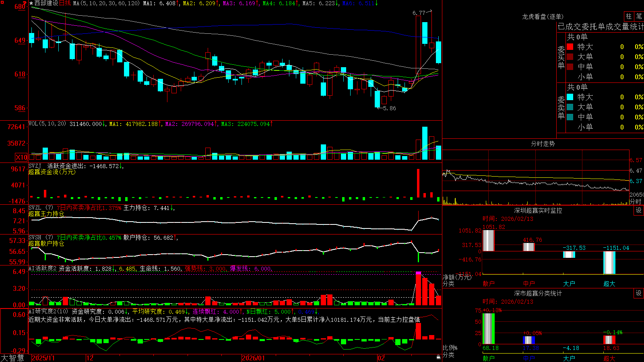Image resolution: width=644 pixels, height=362 pixels.
Task: Click the 2025/11 marker on the time axis
Action: click(x=43, y=358)
